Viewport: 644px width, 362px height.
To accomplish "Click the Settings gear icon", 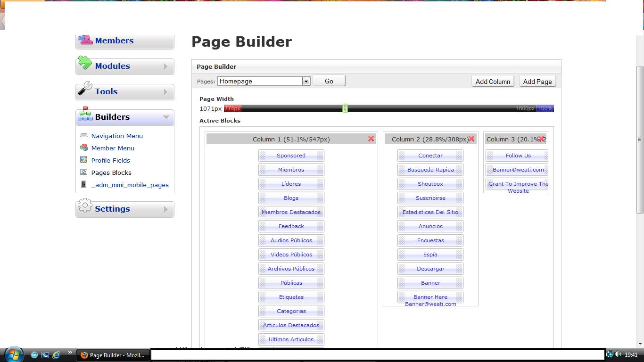I will coord(85,206).
